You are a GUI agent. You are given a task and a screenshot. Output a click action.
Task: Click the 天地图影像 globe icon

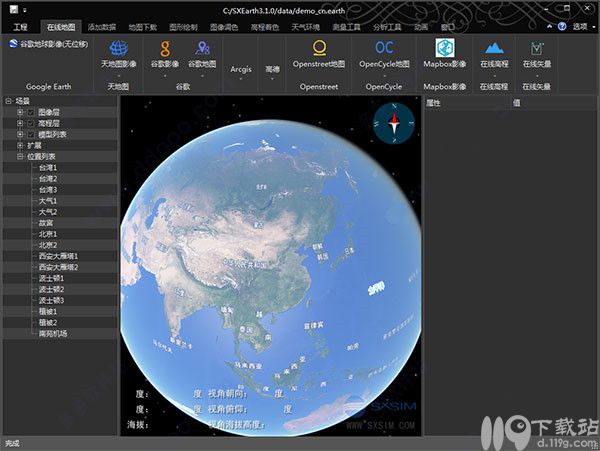point(118,48)
